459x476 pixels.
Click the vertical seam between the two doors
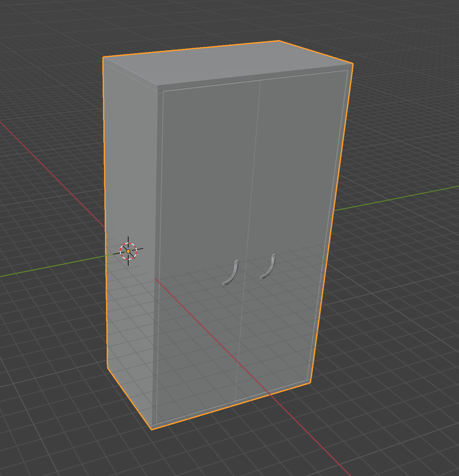(248, 236)
